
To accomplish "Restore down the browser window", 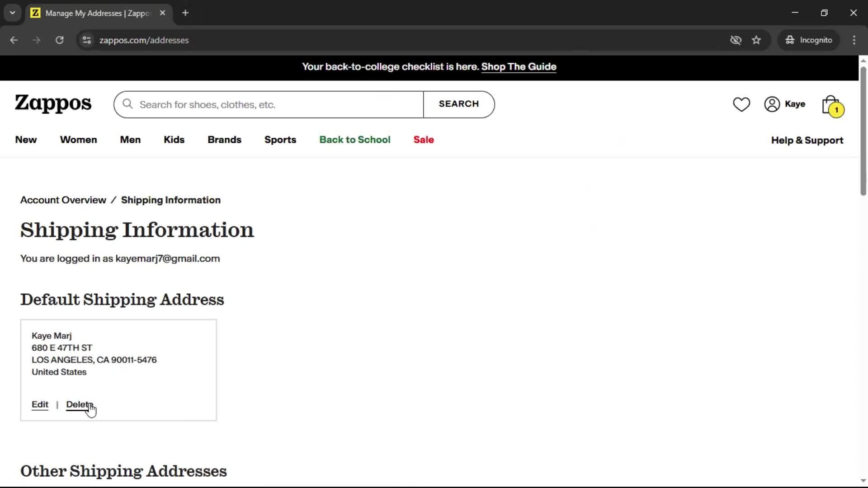I will tap(824, 13).
